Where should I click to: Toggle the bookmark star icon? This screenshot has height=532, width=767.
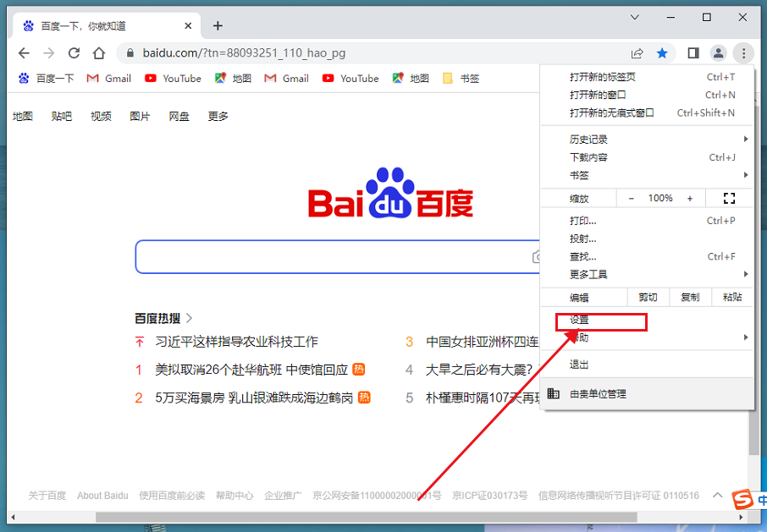tap(662, 52)
